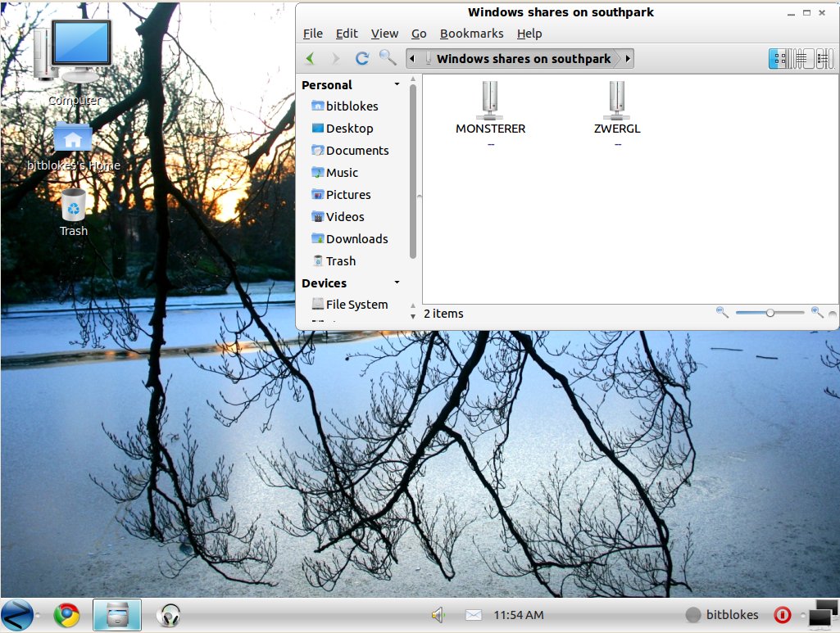Open File System in sidebar
The height and width of the screenshot is (633, 840).
[350, 305]
